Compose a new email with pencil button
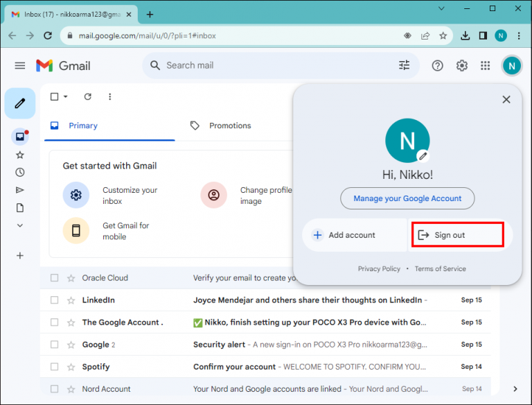Image resolution: width=532 pixels, height=405 pixels. (20, 103)
